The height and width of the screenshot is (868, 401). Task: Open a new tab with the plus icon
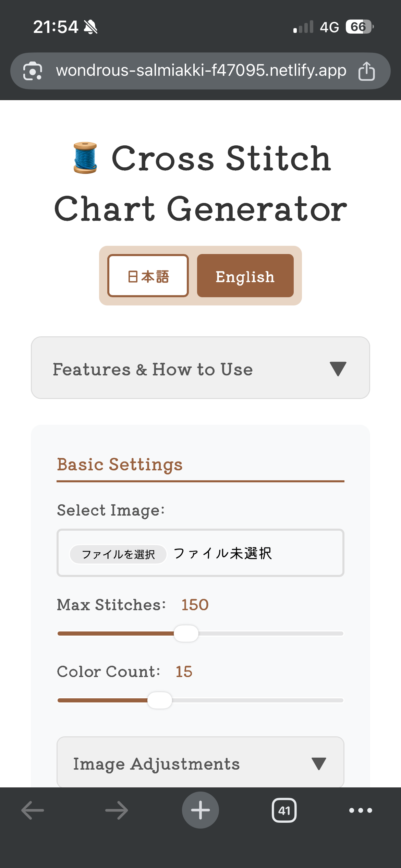tap(200, 810)
